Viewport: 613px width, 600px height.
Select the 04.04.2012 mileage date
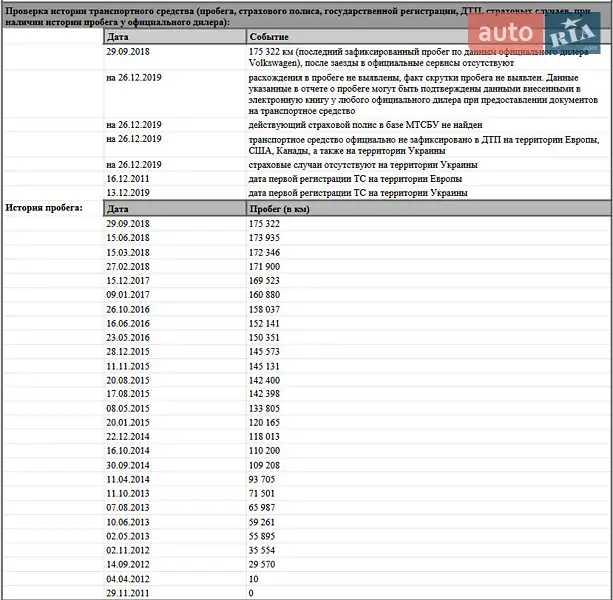click(x=128, y=579)
